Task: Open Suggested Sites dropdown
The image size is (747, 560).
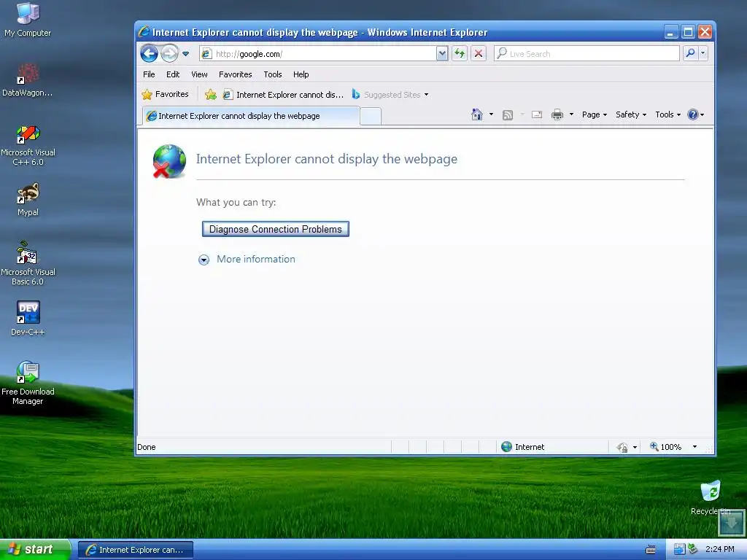Action: coord(391,95)
